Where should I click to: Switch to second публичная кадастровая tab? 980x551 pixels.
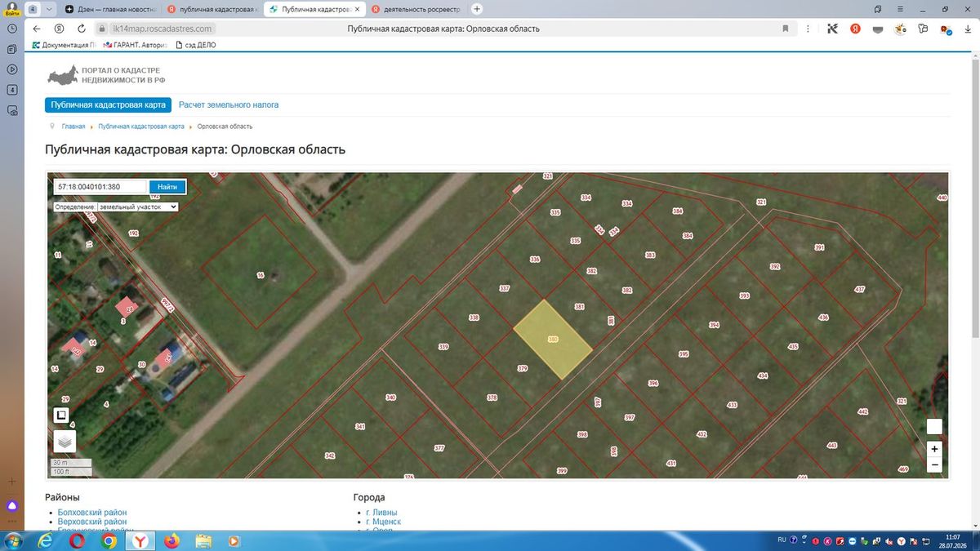(x=212, y=9)
